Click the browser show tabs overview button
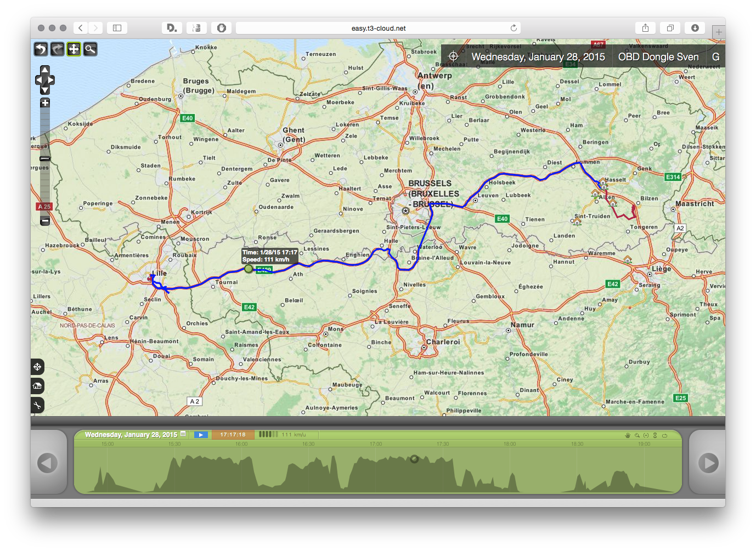Viewport: 756px width, 551px height. click(670, 28)
